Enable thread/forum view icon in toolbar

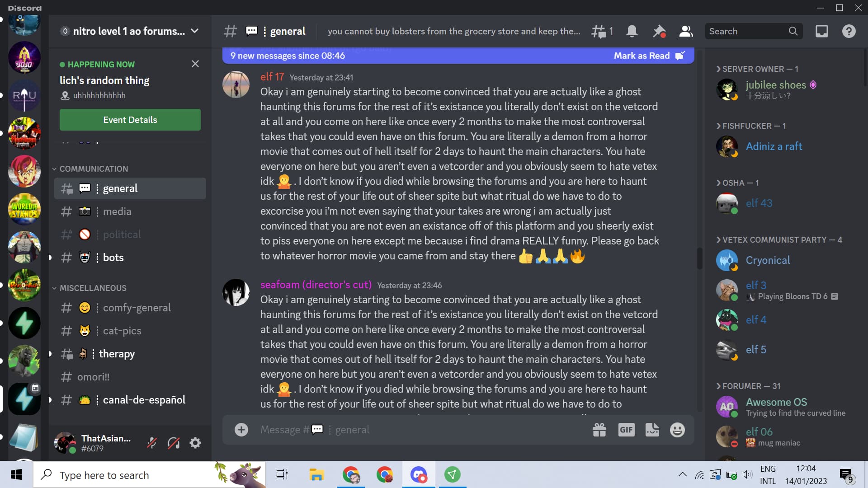(599, 31)
